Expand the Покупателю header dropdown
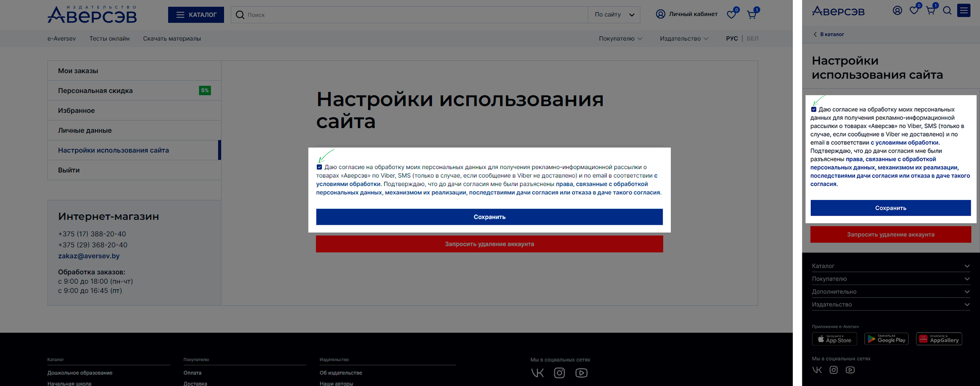980x386 pixels. point(620,39)
